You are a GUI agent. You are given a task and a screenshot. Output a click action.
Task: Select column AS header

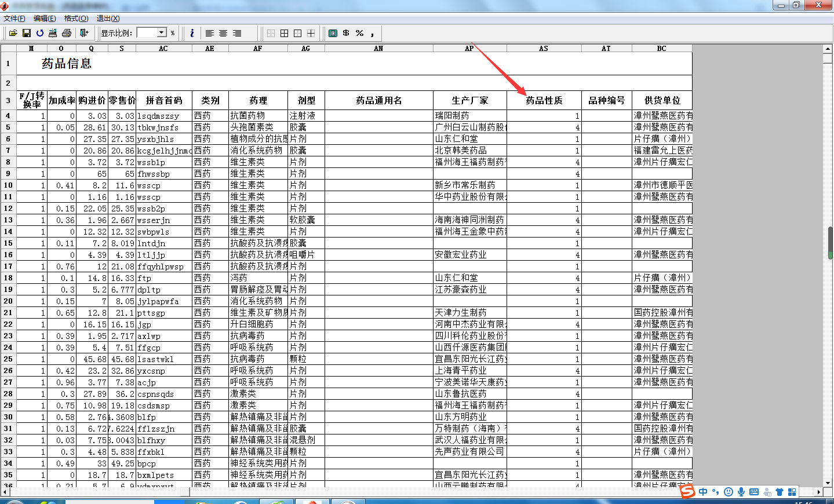click(x=544, y=49)
